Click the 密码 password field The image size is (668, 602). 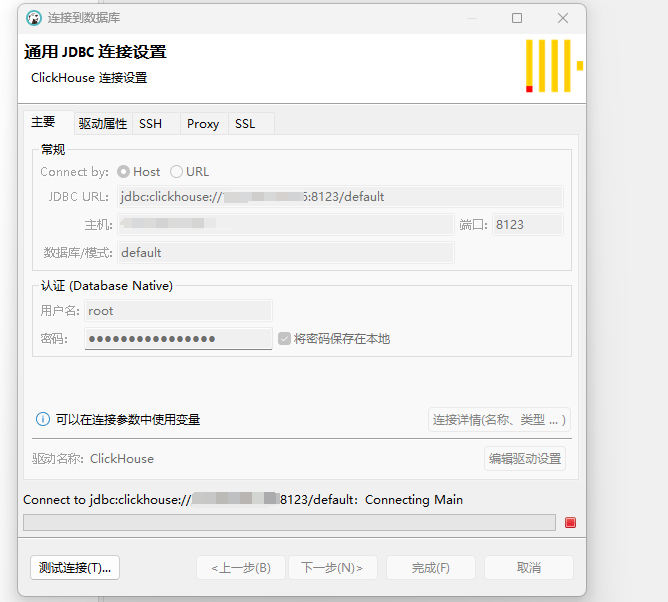click(178, 339)
